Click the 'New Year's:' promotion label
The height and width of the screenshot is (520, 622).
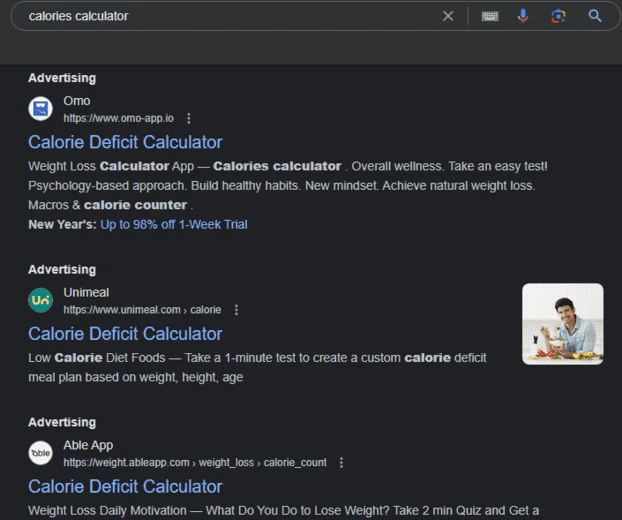coord(62,225)
